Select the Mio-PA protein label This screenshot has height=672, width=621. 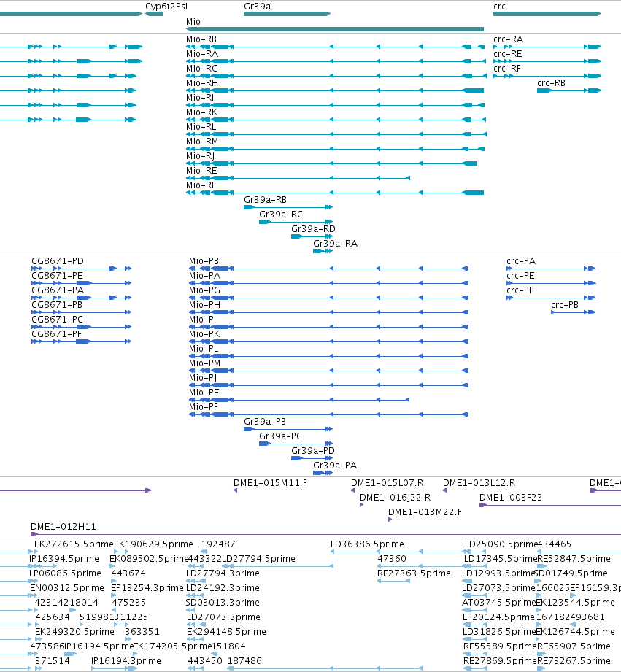tap(204, 276)
